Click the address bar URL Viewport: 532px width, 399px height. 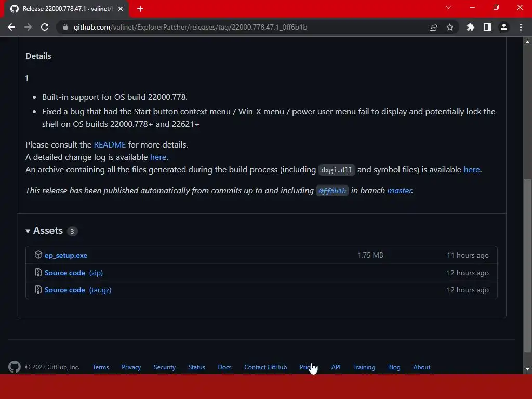pos(190,27)
